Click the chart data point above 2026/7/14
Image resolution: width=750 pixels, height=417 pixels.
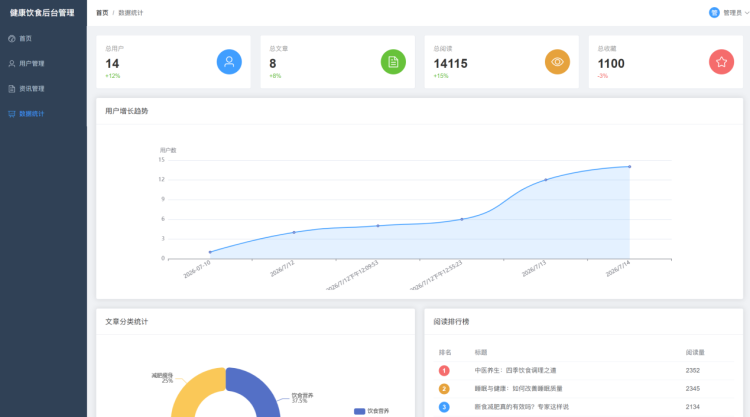629,167
